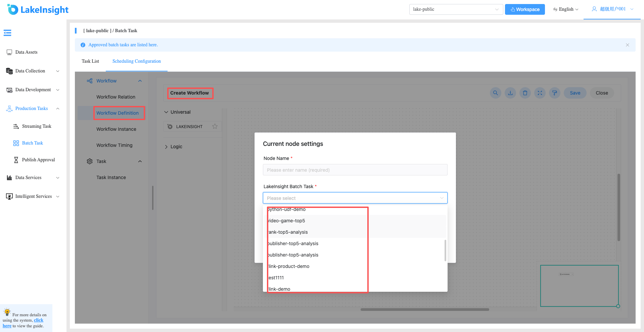This screenshot has height=332, width=644.
Task: Close the approved batch tasks info banner
Action: [x=627, y=45]
